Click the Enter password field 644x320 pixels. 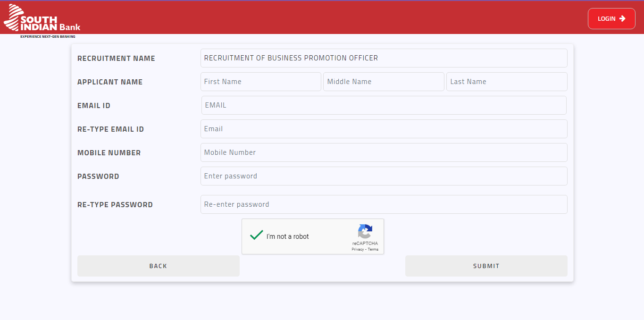[384, 176]
